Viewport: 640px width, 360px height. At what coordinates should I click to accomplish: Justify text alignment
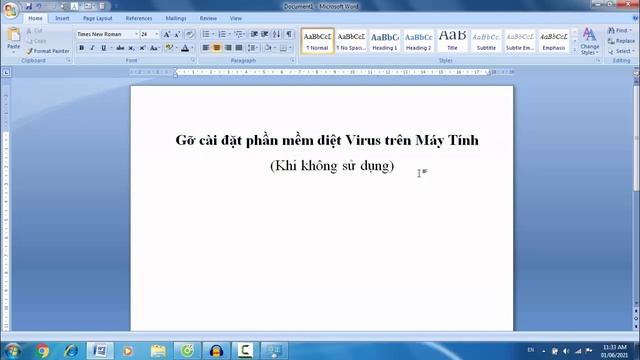click(239, 48)
